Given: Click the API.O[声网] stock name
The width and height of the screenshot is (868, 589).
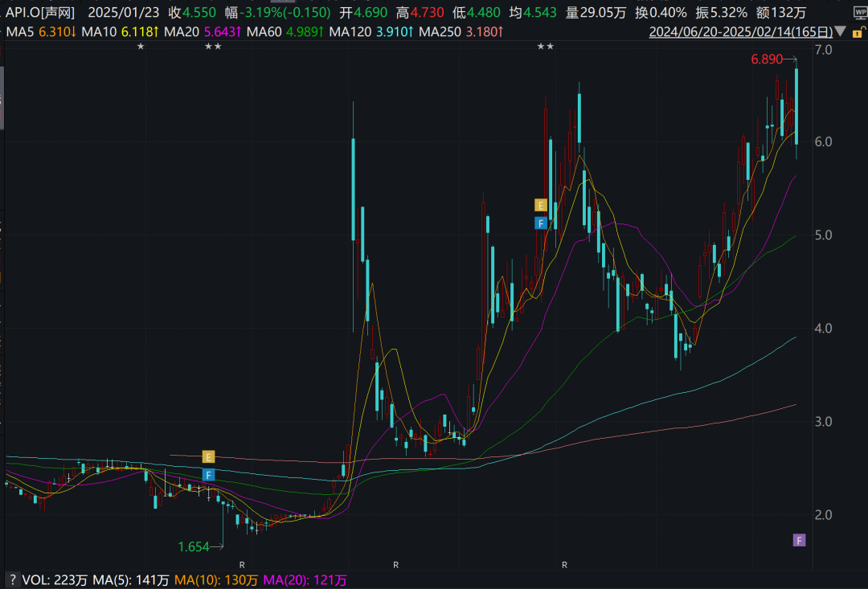Looking at the screenshot, I should click(x=39, y=13).
